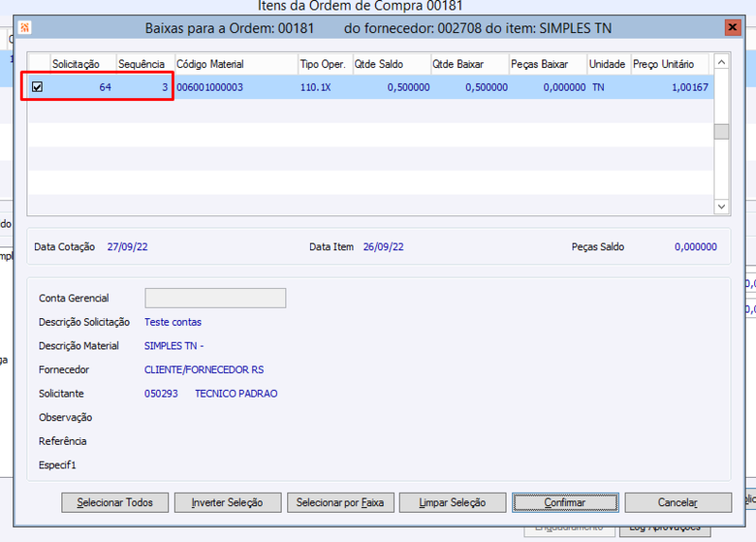Screen dimensions: 756x542
Task: Click the Teste contas description text
Action: coord(173,322)
